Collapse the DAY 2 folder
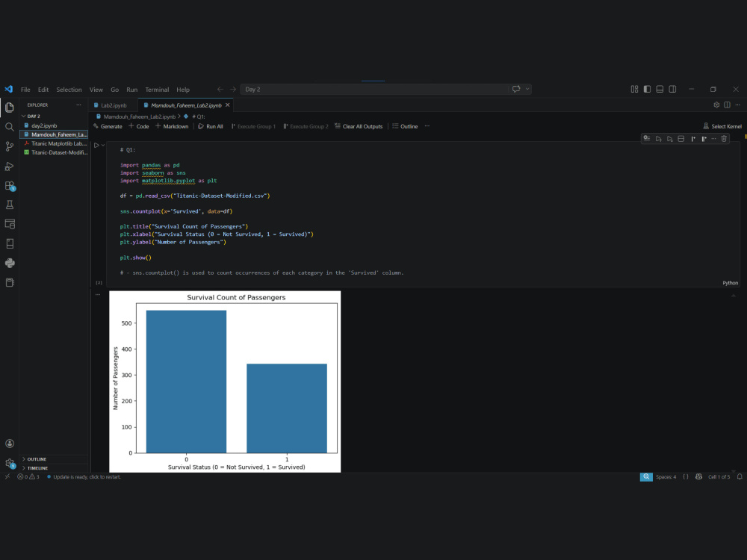 coord(54,116)
